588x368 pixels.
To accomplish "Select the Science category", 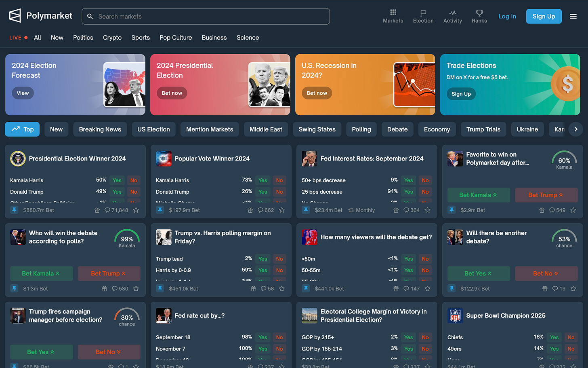I will point(248,38).
